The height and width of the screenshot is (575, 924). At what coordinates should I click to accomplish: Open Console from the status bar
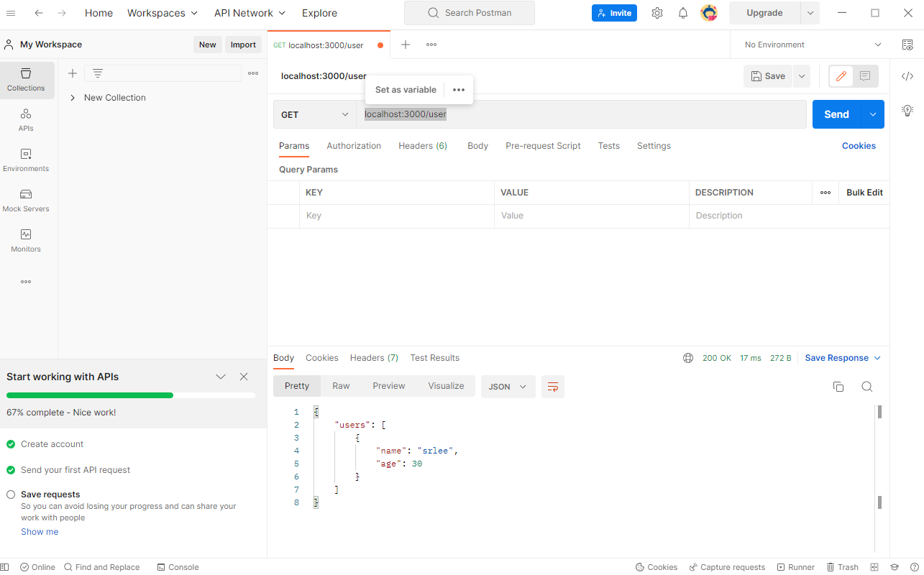coord(178,567)
